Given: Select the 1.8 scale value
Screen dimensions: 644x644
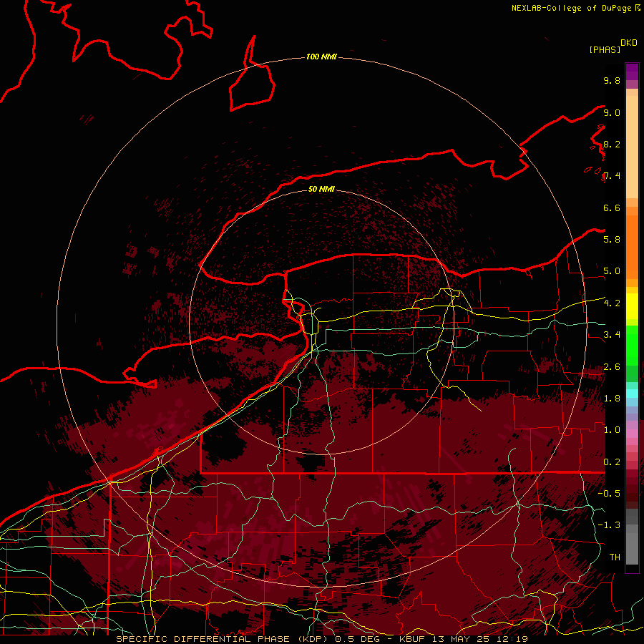Looking at the screenshot, I should (x=612, y=399).
